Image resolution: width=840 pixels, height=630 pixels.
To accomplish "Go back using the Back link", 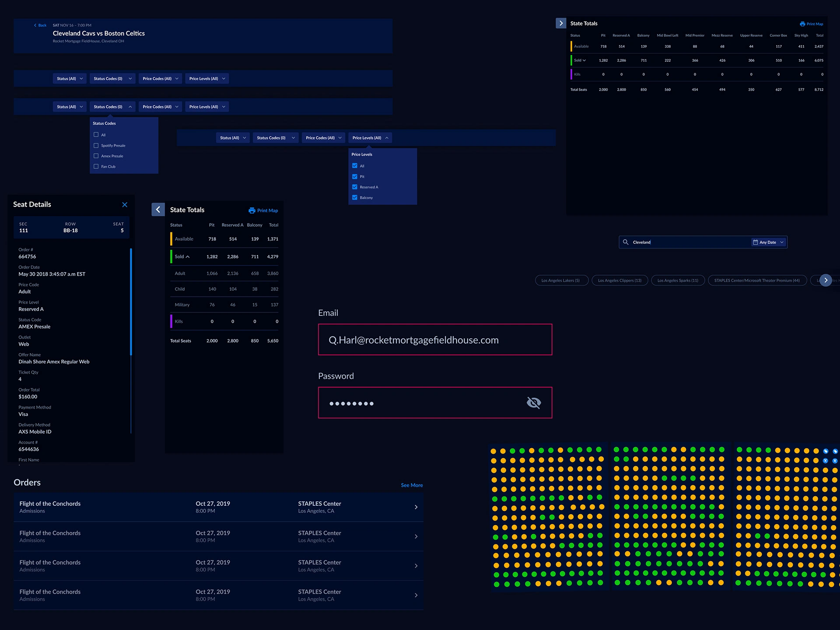I will (41, 25).
